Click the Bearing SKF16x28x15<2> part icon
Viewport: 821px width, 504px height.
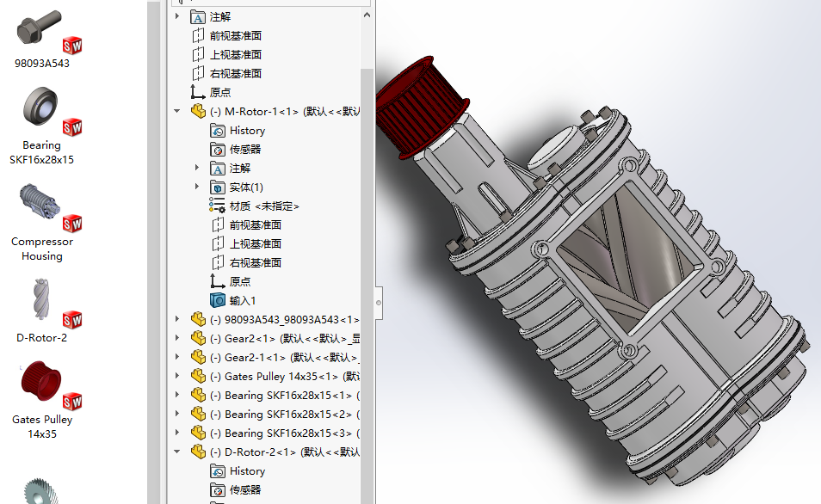(199, 414)
